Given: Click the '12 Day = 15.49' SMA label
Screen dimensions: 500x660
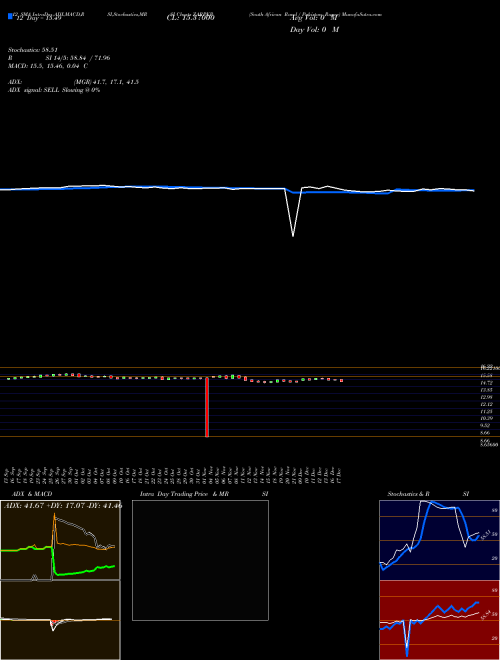Looking at the screenshot, I should point(39,18).
